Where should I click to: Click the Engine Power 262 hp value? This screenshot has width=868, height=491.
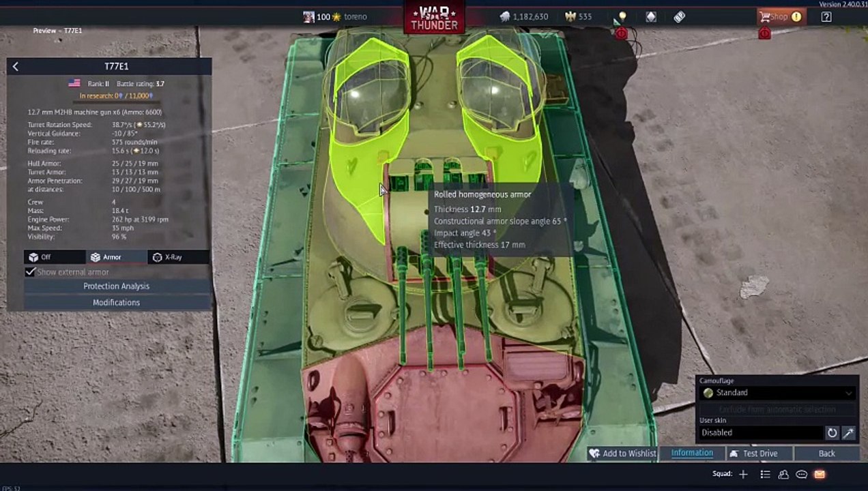tap(140, 220)
